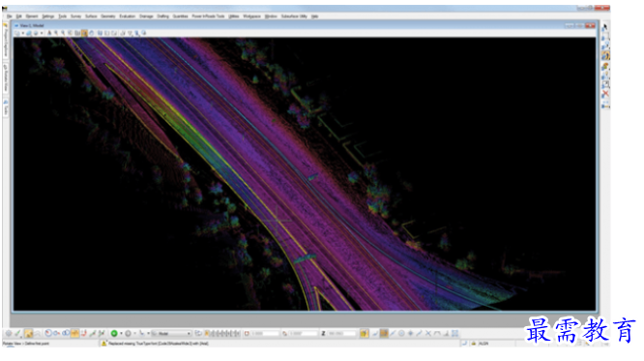Screen dimensions: 644x361
Task: Open the Power InRoads Tools menu
Action: pyautogui.click(x=208, y=16)
